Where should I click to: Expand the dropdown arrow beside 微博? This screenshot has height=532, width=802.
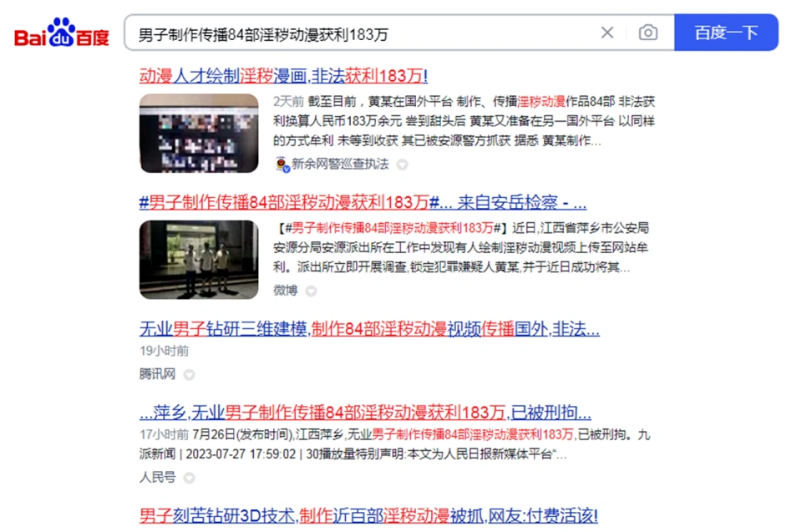[x=311, y=291]
